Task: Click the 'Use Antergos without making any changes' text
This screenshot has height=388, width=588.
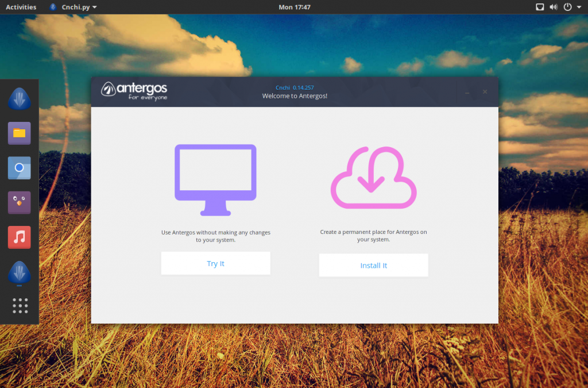Action: tap(216, 236)
